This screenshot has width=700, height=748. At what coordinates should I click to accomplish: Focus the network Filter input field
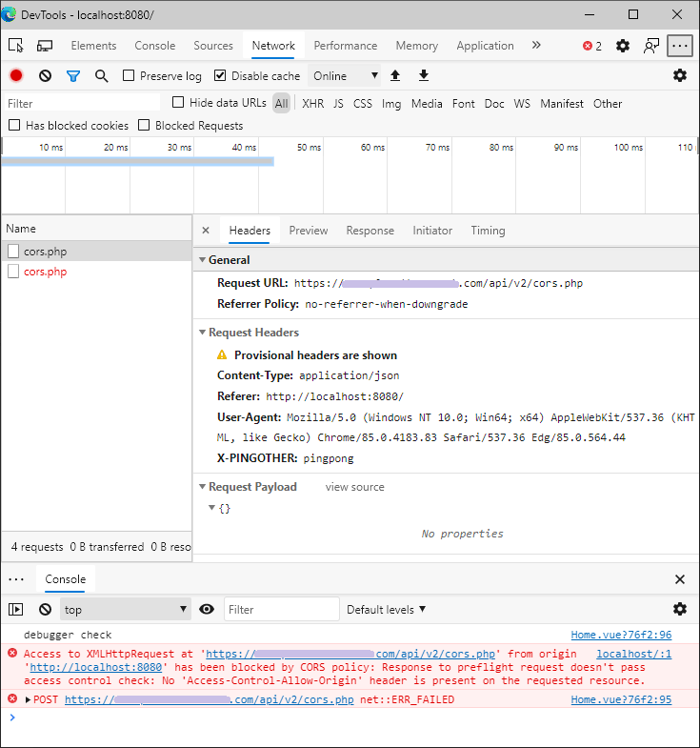82,103
